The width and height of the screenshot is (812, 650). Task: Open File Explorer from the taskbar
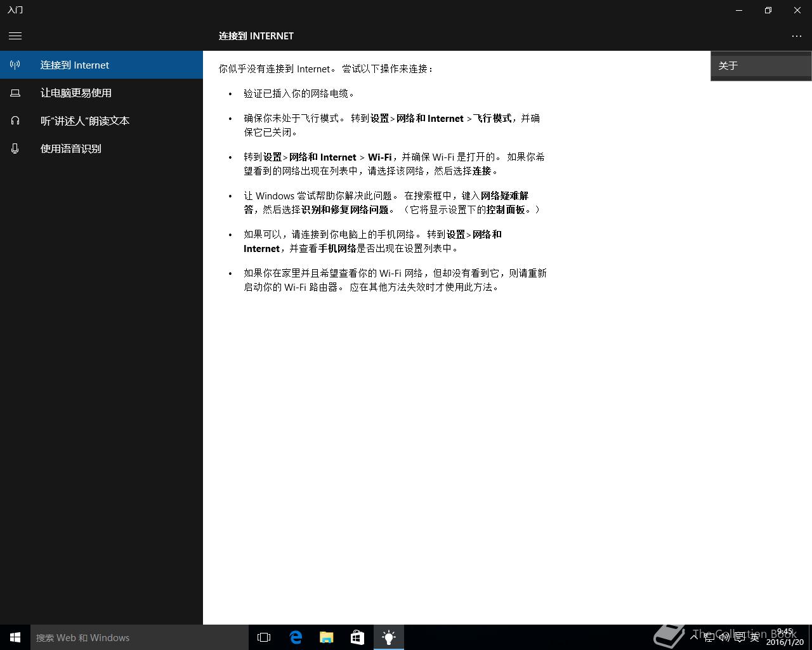(x=327, y=637)
